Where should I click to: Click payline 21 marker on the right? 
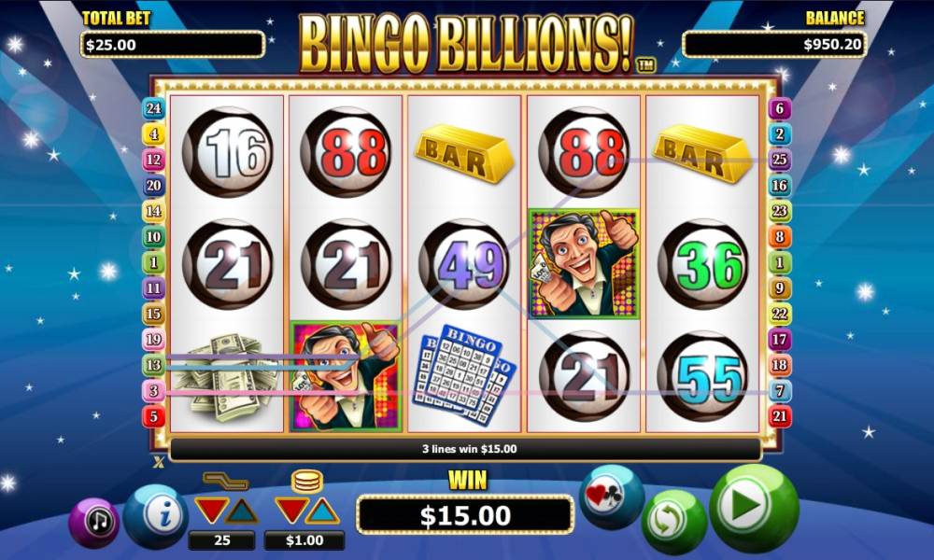[780, 416]
